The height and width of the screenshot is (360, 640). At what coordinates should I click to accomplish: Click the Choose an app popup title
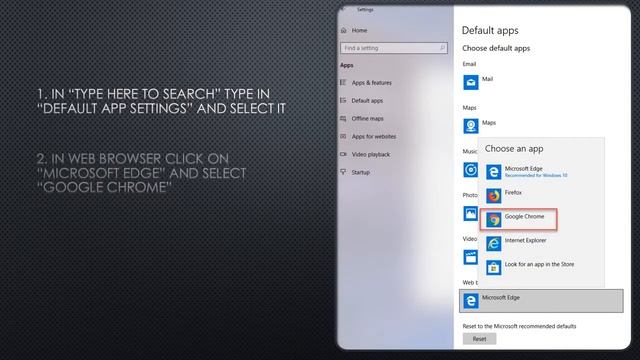point(514,149)
